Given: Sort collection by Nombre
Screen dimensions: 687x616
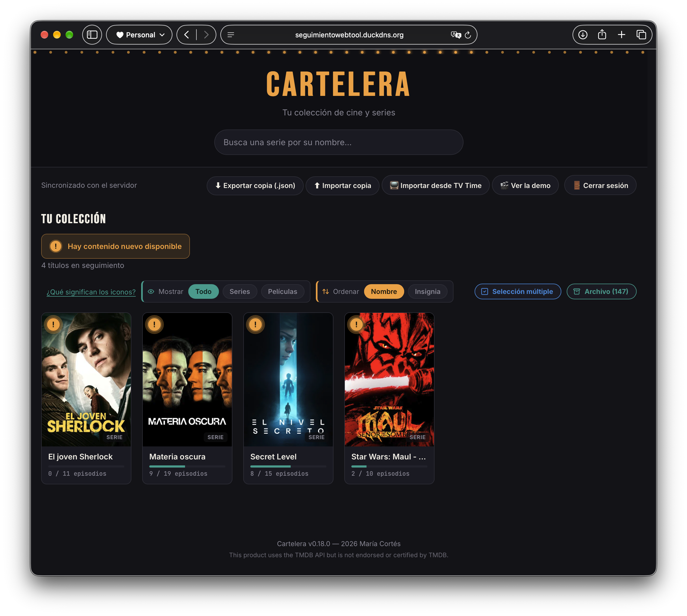Looking at the screenshot, I should [384, 292].
